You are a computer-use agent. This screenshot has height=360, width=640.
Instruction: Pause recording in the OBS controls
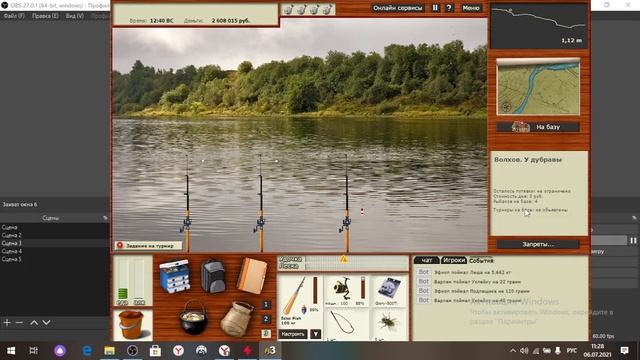coord(633,240)
